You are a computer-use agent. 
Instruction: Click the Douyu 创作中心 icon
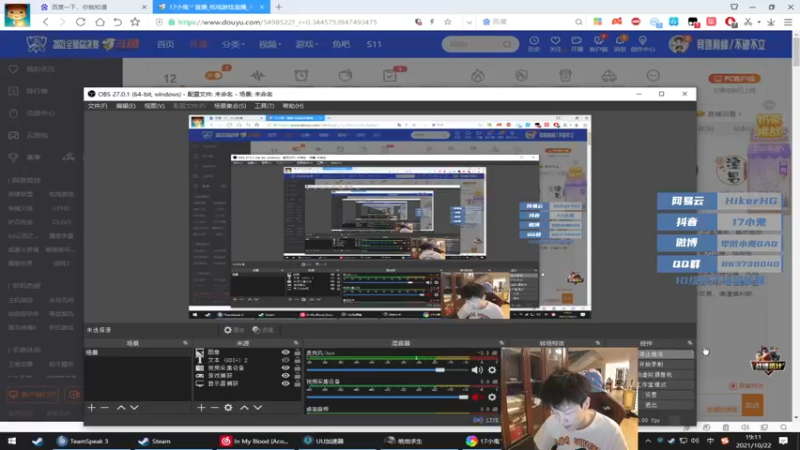point(642,44)
